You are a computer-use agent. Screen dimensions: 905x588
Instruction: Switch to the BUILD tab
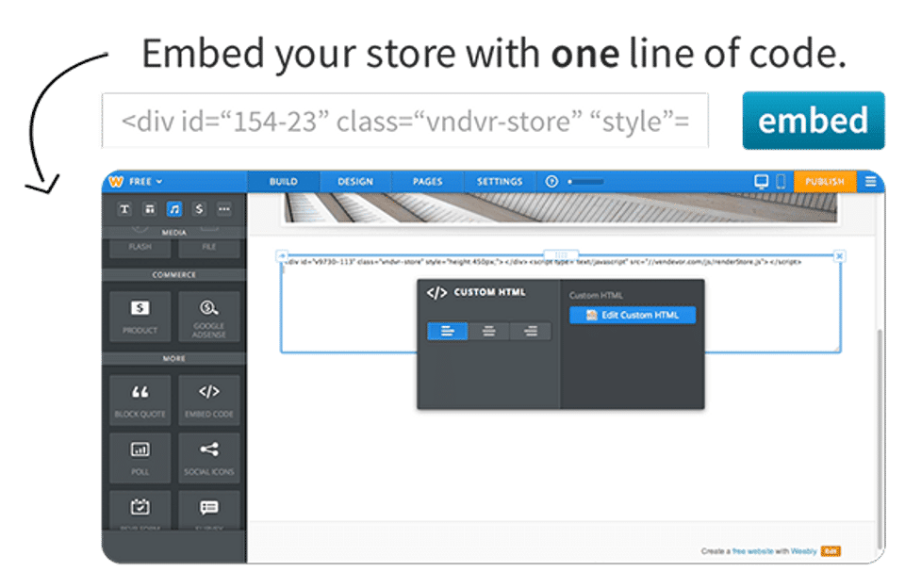[284, 181]
